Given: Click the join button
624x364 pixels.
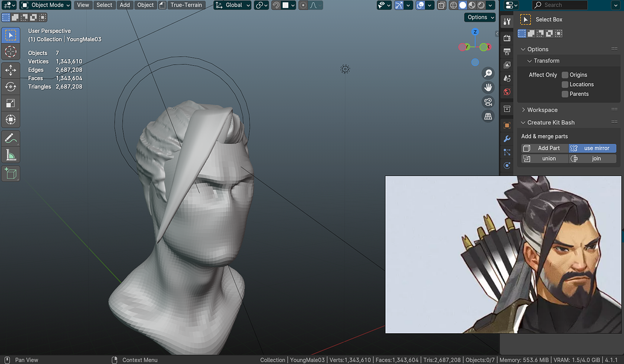Looking at the screenshot, I should 592,158.
